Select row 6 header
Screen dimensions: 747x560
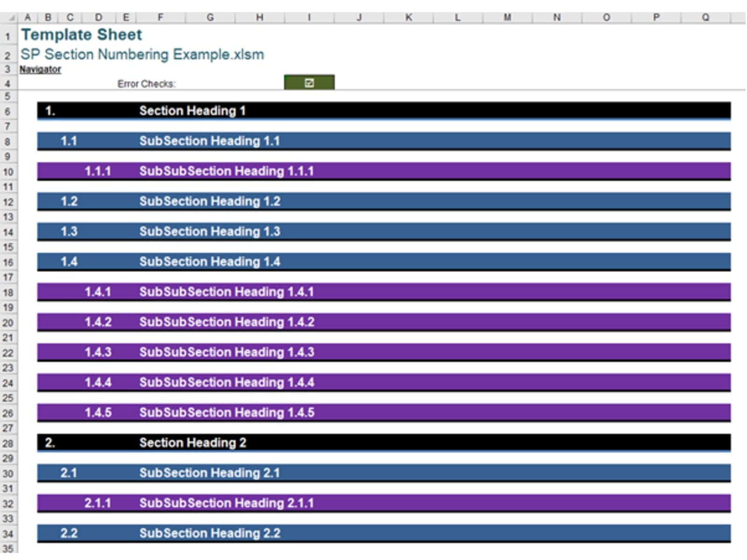tap(7, 112)
